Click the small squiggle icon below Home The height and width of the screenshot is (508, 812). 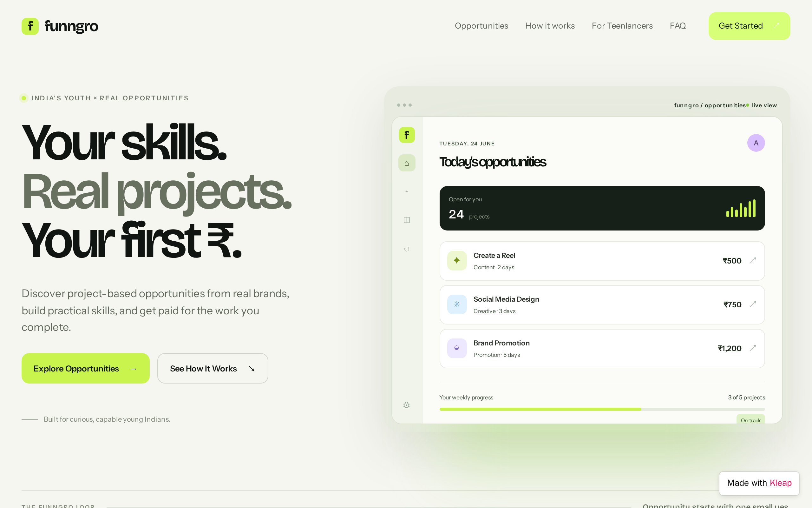pos(407,191)
